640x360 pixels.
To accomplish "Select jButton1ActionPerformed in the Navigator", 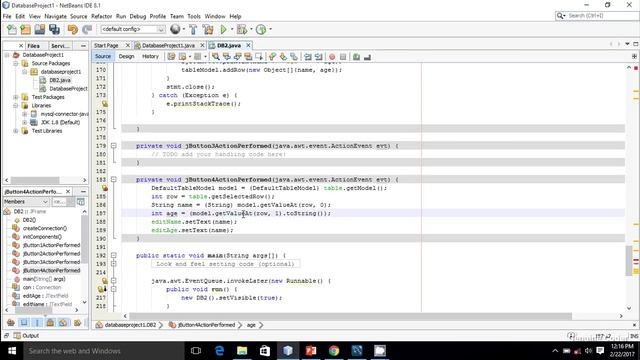I will 51,245.
